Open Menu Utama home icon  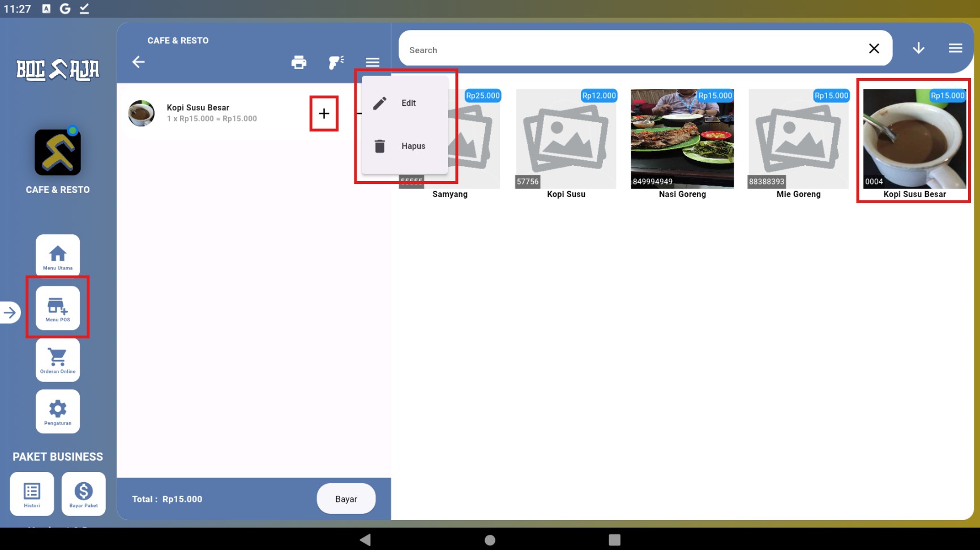coord(58,256)
